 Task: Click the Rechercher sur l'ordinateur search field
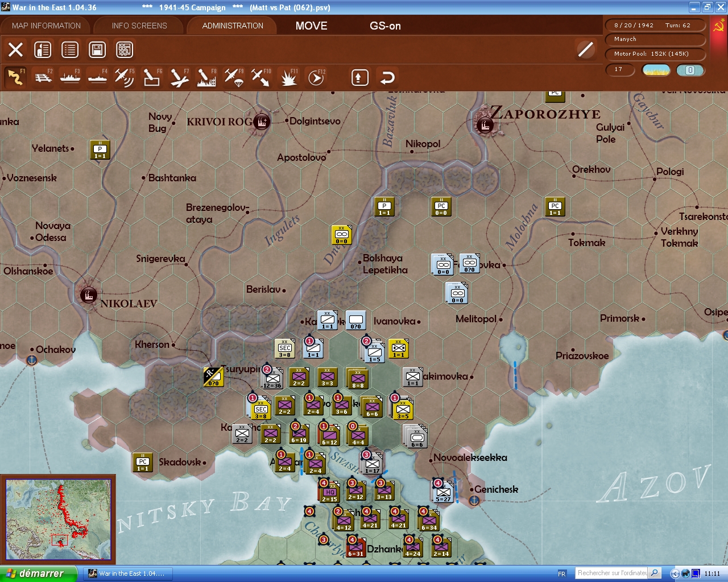point(612,573)
